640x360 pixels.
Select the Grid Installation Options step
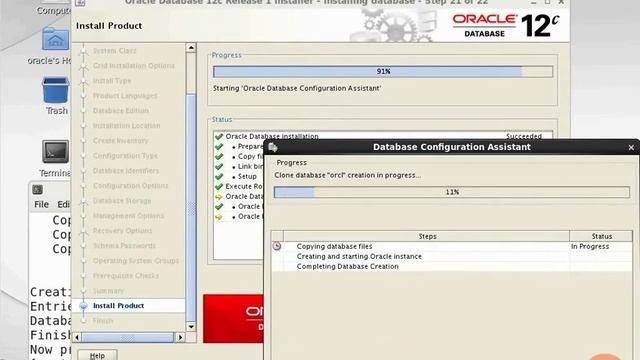pyautogui.click(x=133, y=66)
